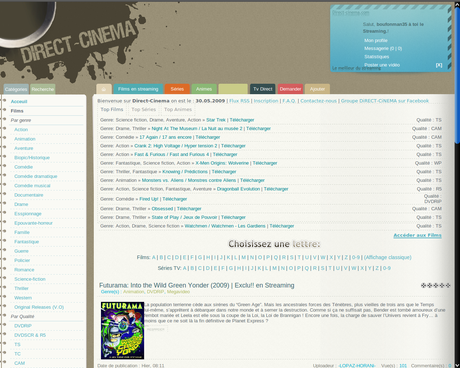Open Dragonball Evolution film link
460x368 pixels.
click(238, 189)
